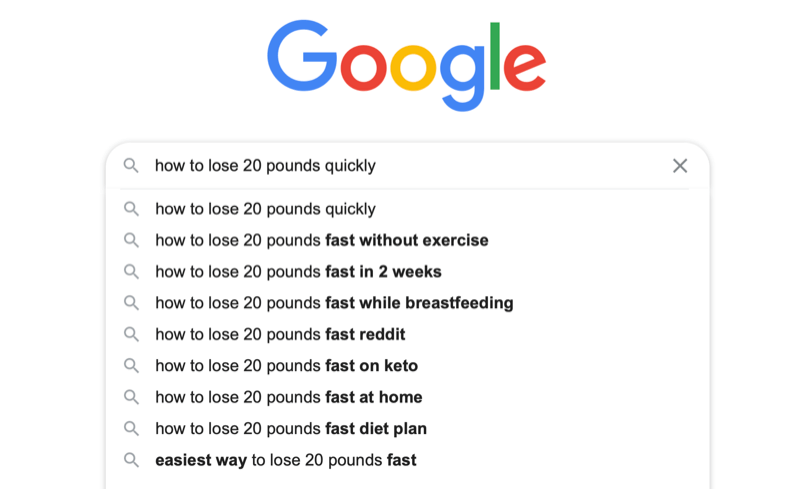Click search icon beside 'fast while breastfeeding'
The width and height of the screenshot is (800, 489).
[x=131, y=303]
